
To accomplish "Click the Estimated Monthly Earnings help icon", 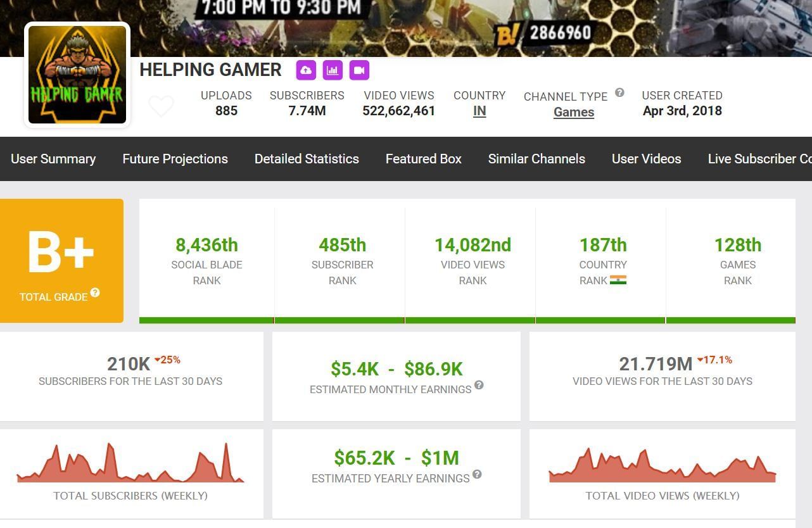I will [479, 385].
